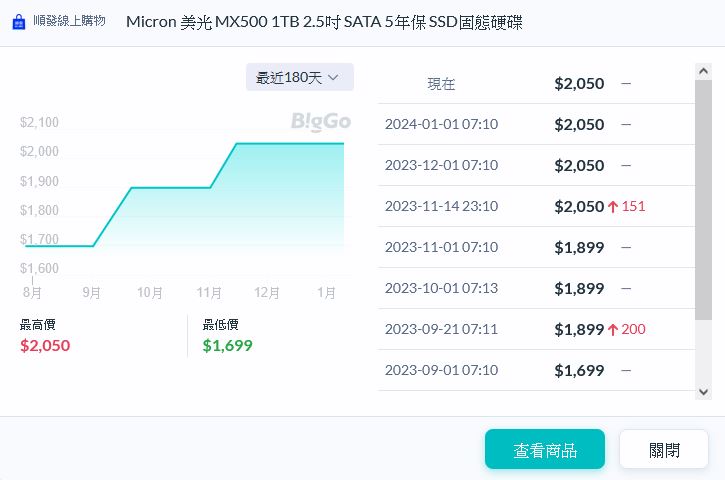Select the 2024-01-01 07:10 price row
The image size is (725, 480).
[x=535, y=124]
